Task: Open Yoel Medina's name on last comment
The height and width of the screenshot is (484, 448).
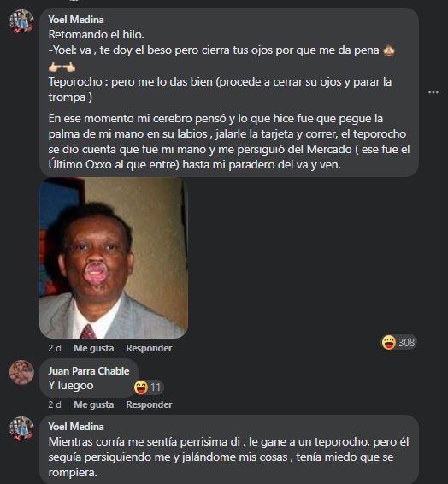Action: point(76,427)
